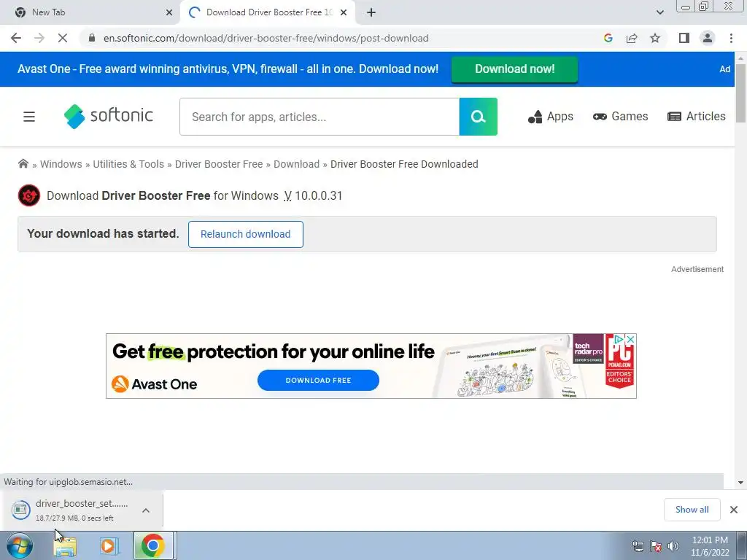This screenshot has width=747, height=560.
Task: Click the Chrome taskbar icon
Action: tap(153, 545)
